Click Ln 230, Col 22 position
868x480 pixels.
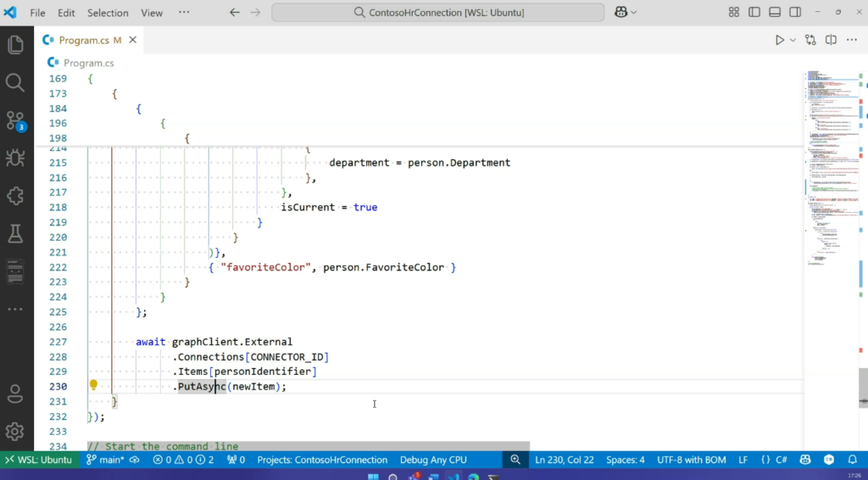(x=564, y=460)
